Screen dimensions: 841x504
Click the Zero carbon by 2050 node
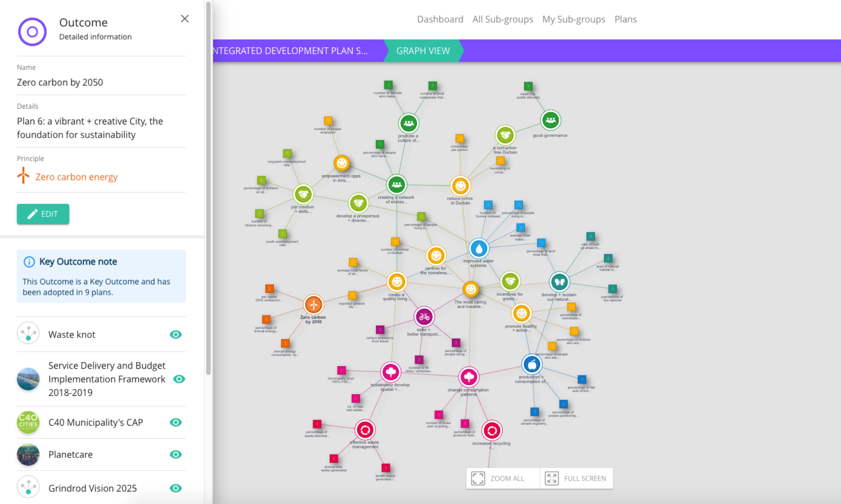coord(313,304)
